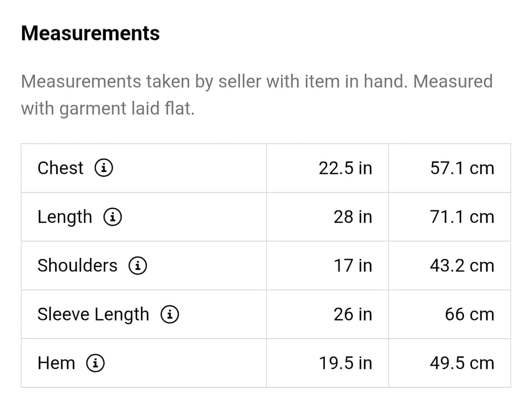This screenshot has width=532, height=411.
Task: Click the 66 cm sleeve length value
Action: (x=469, y=314)
